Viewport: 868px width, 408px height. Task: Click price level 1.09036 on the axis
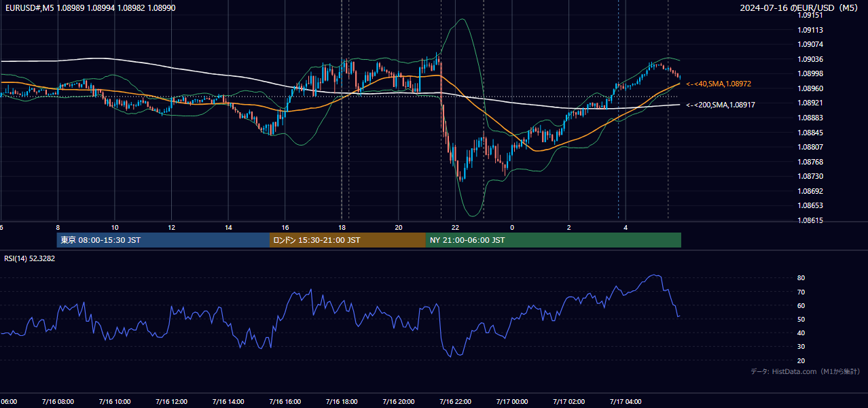click(810, 59)
